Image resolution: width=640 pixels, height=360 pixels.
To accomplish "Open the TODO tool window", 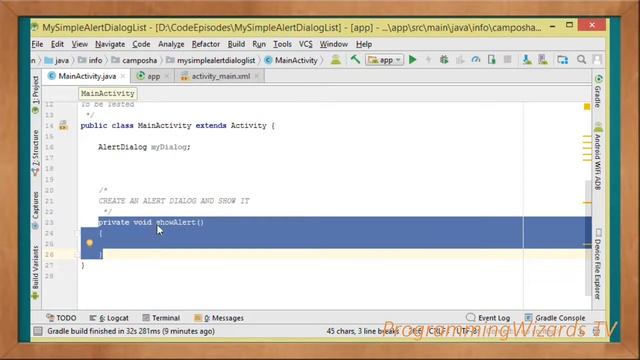I will (x=61, y=318).
